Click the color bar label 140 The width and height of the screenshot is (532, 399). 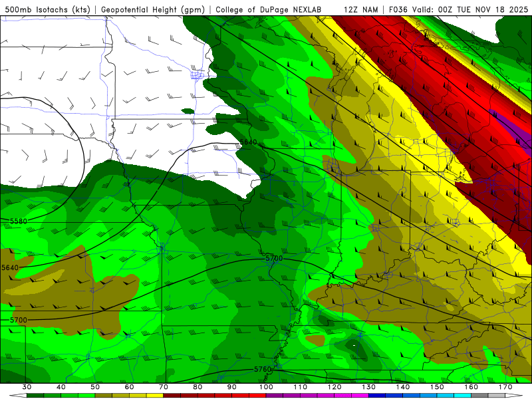pyautogui.click(x=403, y=387)
